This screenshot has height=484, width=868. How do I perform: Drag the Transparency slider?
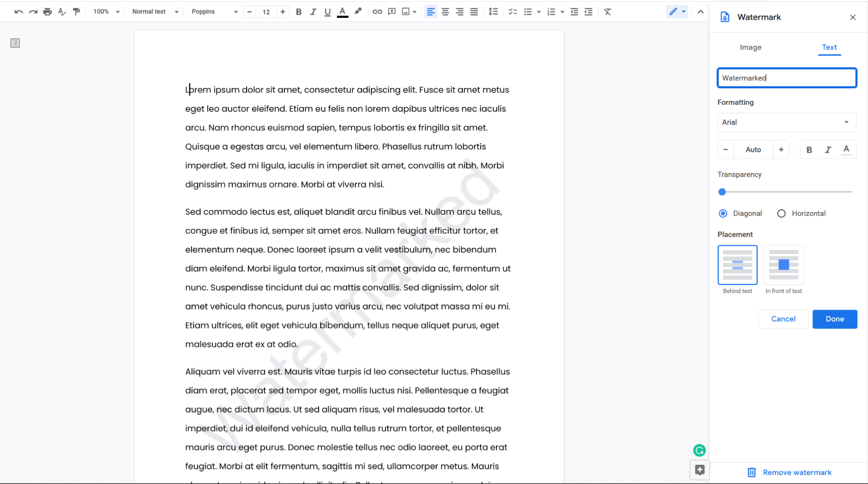pyautogui.click(x=722, y=191)
